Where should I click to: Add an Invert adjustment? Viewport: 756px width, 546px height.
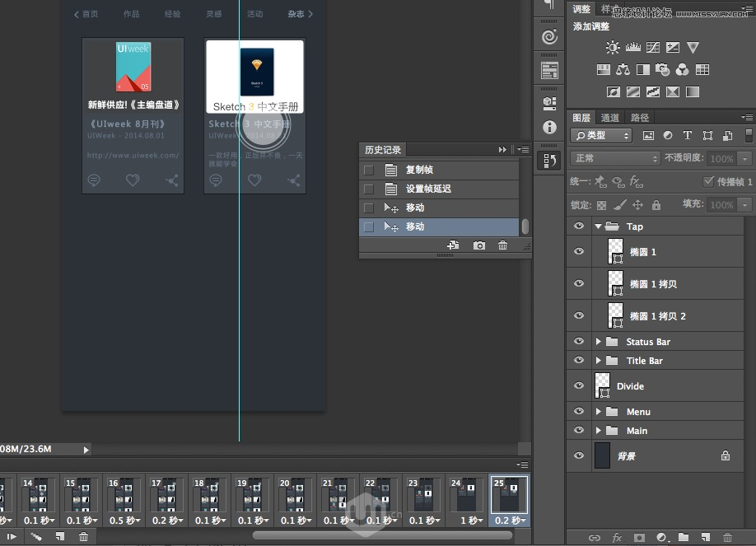pos(614,91)
